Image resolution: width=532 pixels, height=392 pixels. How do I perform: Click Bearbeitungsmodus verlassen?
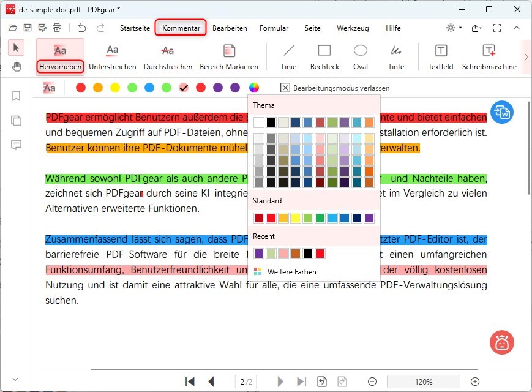coord(335,88)
